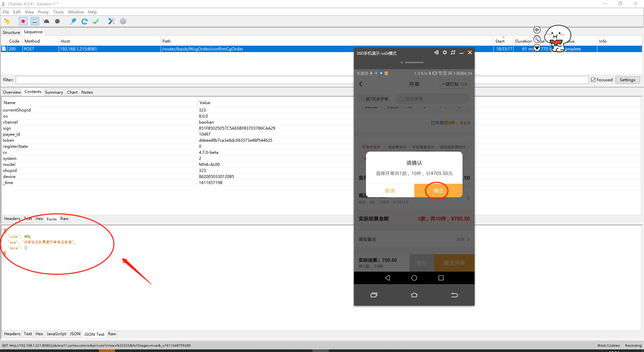
Task: Open Settings gear icon in toolbar
Action: 123,21
